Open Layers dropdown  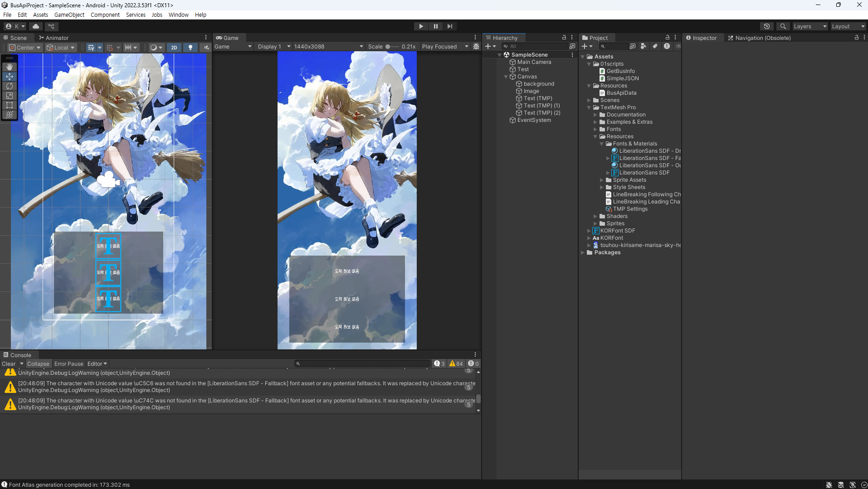coord(809,26)
